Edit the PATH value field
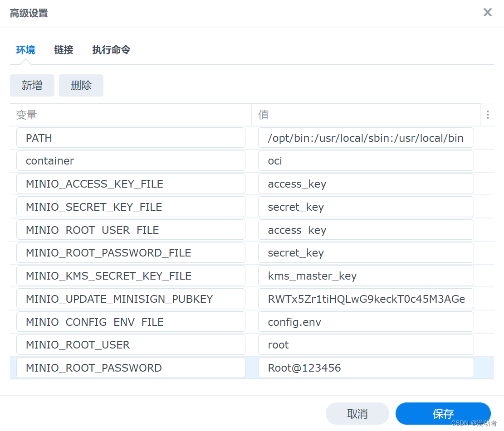 point(366,138)
